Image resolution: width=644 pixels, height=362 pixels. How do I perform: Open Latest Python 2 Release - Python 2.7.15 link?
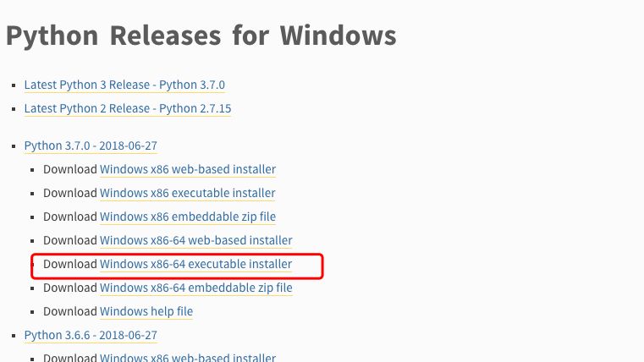click(x=128, y=109)
